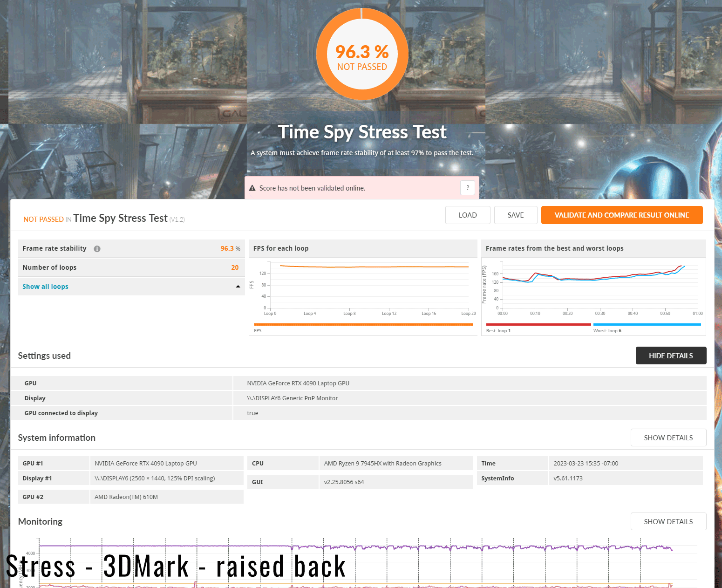This screenshot has width=722, height=588.
Task: Click the Monitoring purple line graph
Action: pos(354,547)
